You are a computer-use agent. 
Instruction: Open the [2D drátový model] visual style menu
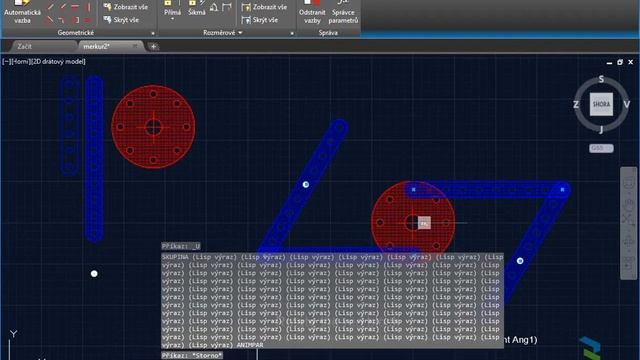[58, 62]
